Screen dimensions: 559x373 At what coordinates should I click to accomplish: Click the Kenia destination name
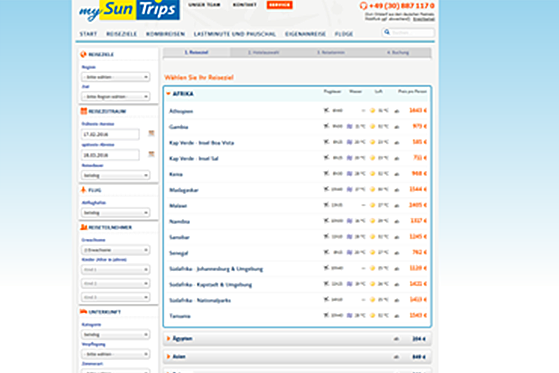click(176, 174)
